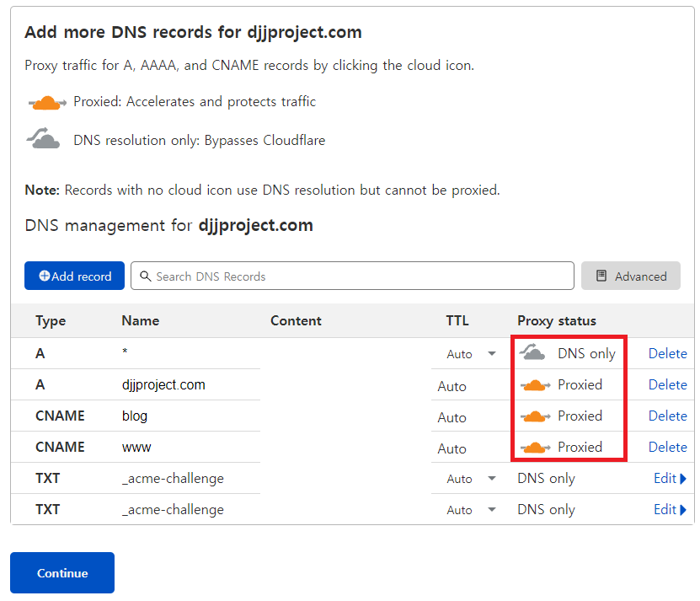Select the blog name cell
Screen dimensions: 700x601
[135, 416]
